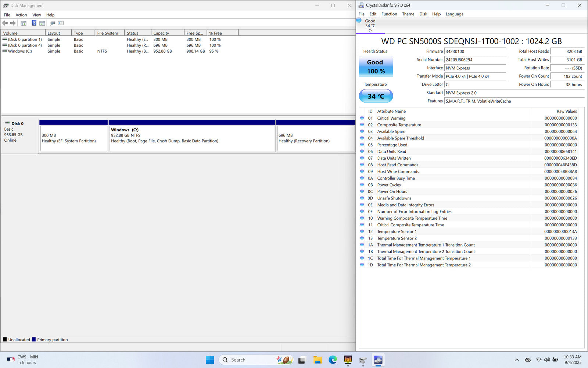Show hidden system tray icons chevron
Image resolution: width=588 pixels, height=368 pixels.
click(517, 360)
